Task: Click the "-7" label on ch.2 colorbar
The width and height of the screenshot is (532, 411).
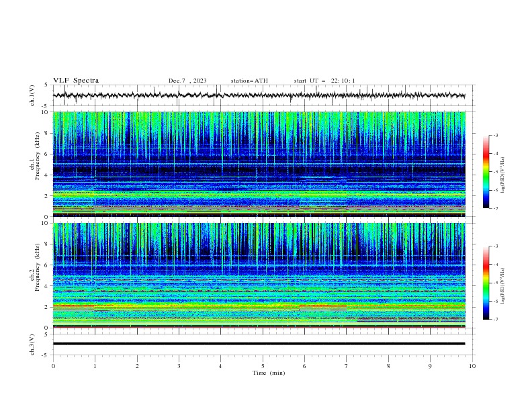Action: [495, 320]
